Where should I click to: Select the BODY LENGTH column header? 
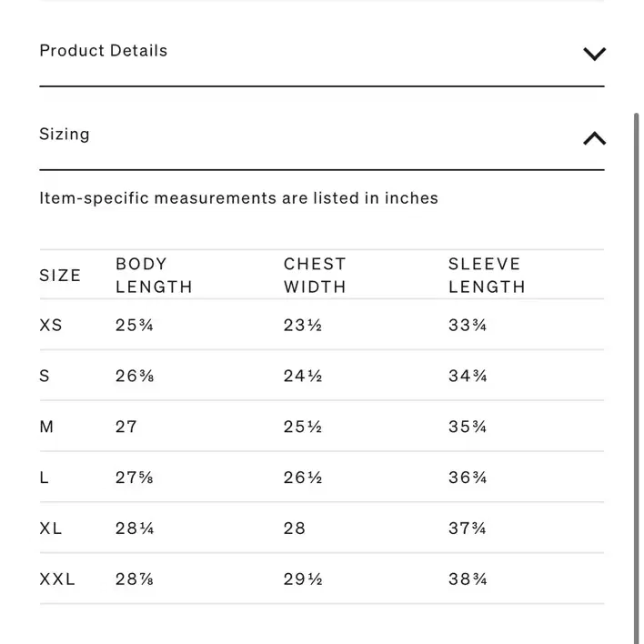pyautogui.click(x=154, y=276)
